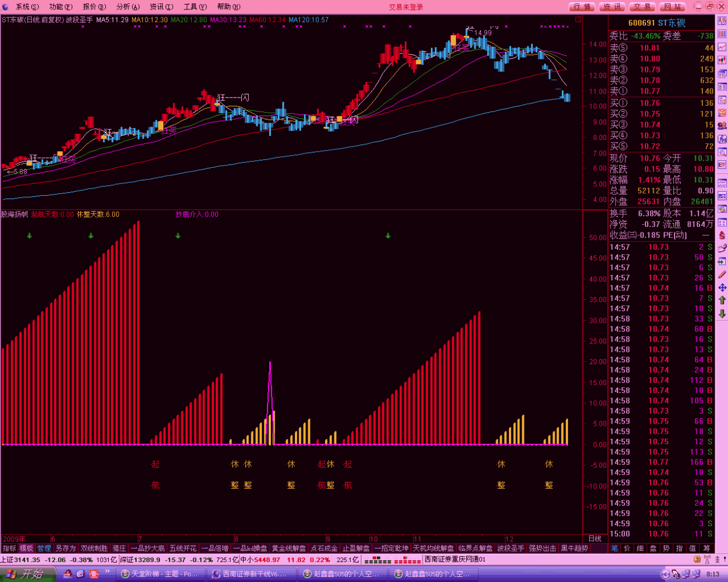Click the 交易 button in title bar
This screenshot has height=582, width=728.
click(643, 7)
